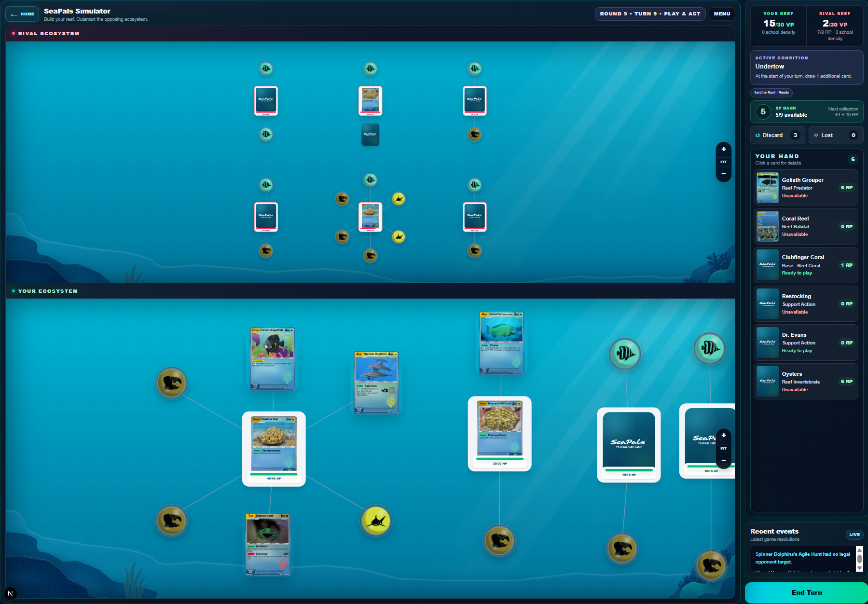Click the yellow shark slot near Boulder Star

coord(376,521)
